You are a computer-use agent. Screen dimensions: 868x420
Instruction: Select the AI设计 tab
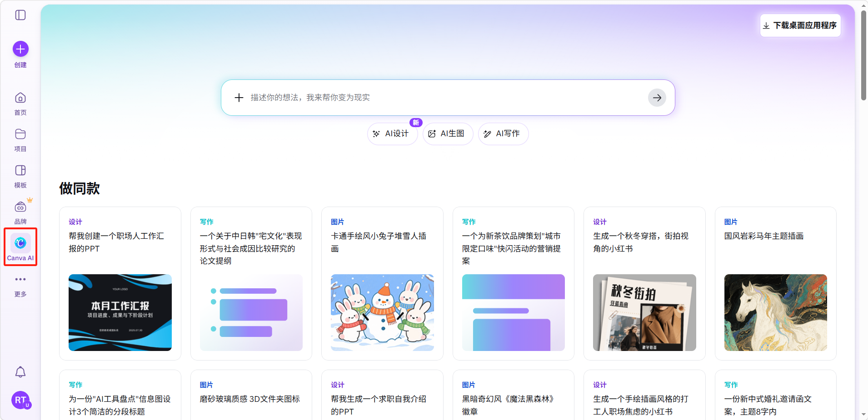tap(392, 134)
